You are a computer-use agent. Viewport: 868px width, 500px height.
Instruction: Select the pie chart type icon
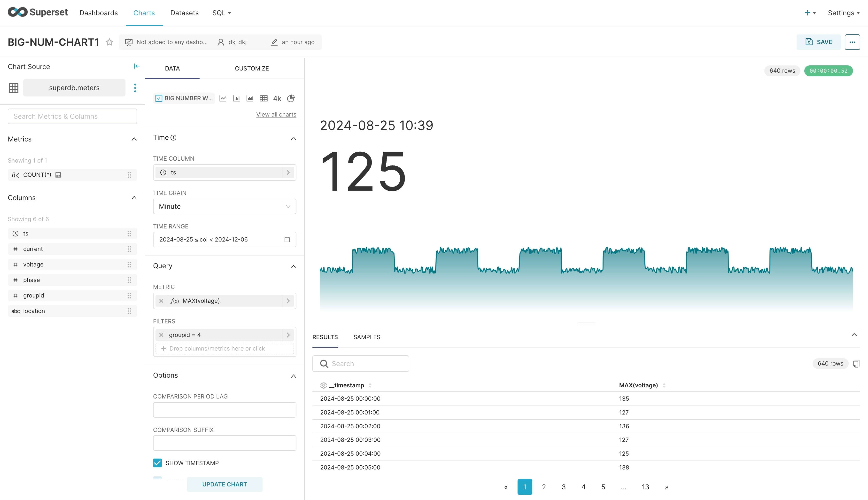(x=291, y=99)
